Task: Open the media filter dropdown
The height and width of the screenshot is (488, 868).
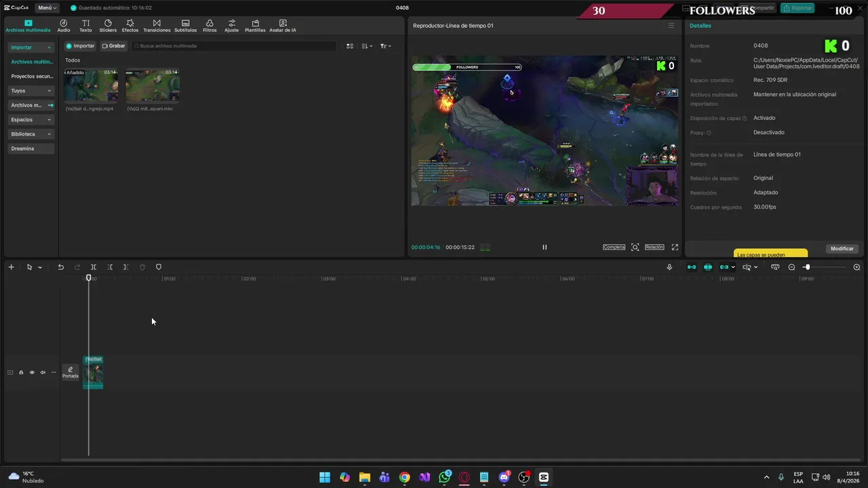Action: tap(385, 46)
